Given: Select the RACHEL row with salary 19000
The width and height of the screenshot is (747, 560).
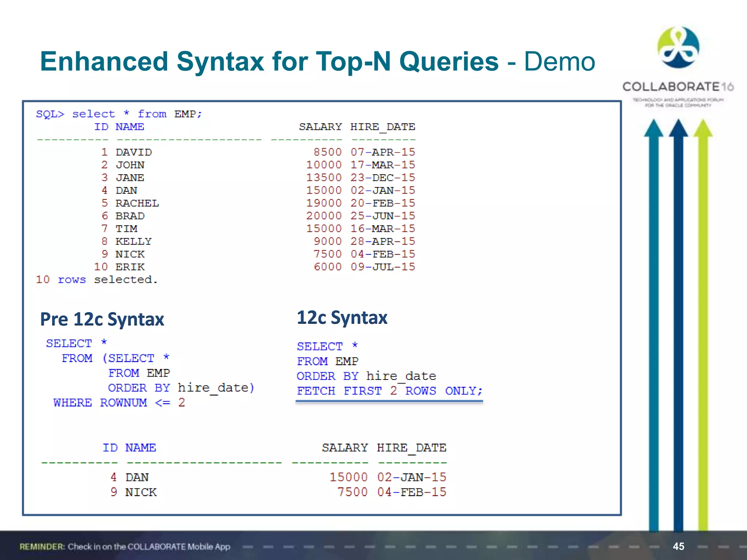Looking at the screenshot, I should click(258, 203).
